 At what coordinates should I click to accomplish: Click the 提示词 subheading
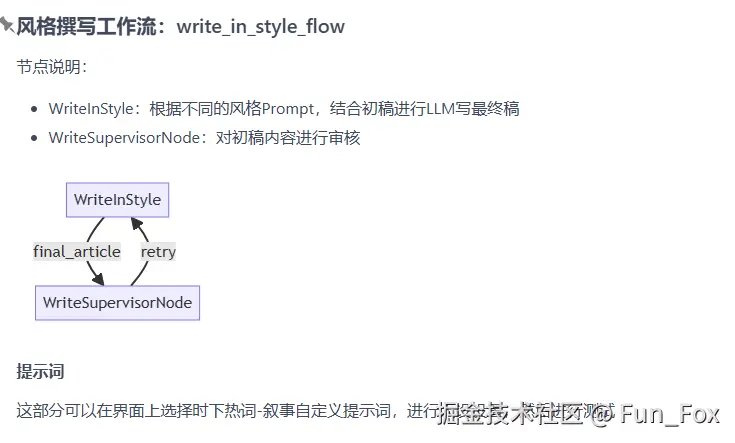point(40,371)
